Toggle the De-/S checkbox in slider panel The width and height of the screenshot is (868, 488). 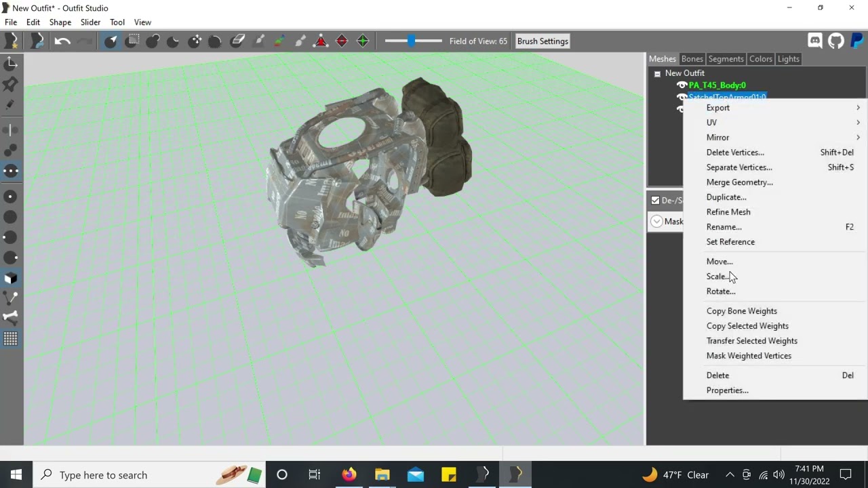coord(655,200)
